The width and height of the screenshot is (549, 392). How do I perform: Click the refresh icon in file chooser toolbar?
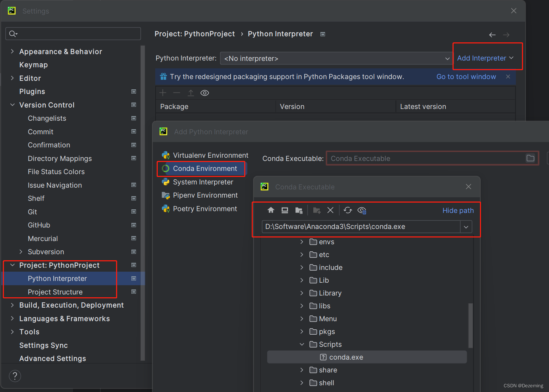pyautogui.click(x=348, y=210)
